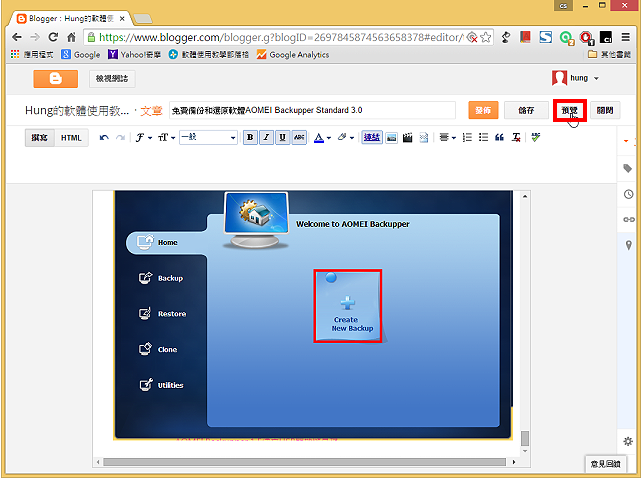Click the remove formatting icon
The height and width of the screenshot is (479, 641).
click(x=516, y=138)
